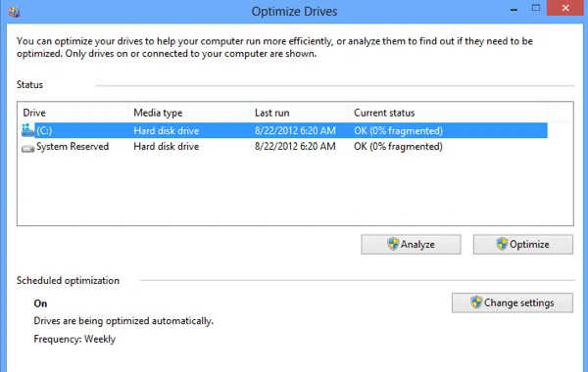The height and width of the screenshot is (372, 588).
Task: Sort list by the Drive column header
Action: [x=73, y=113]
